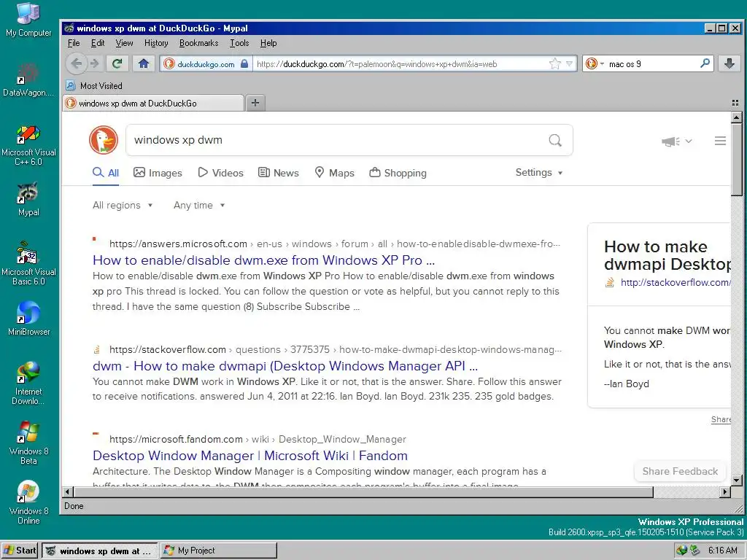The height and width of the screenshot is (560, 747).
Task: Bookmark this page with the star icon
Action: point(554,64)
